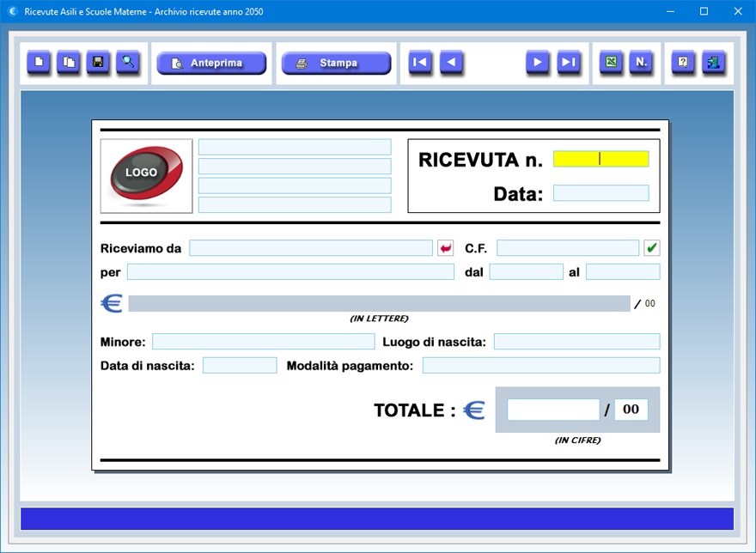Click the Anteprima preview button

point(211,64)
